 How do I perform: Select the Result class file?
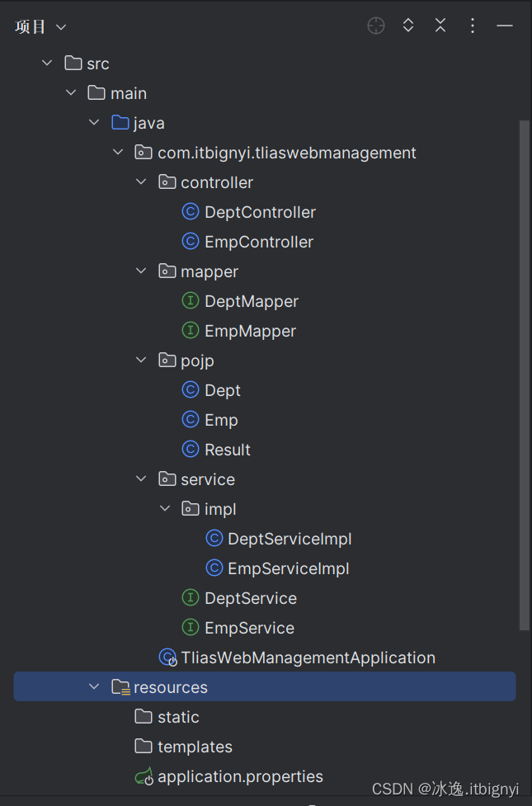[227, 450]
